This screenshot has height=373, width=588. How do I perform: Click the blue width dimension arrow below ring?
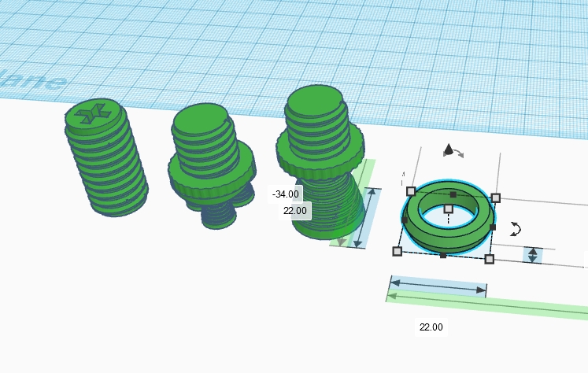click(438, 288)
